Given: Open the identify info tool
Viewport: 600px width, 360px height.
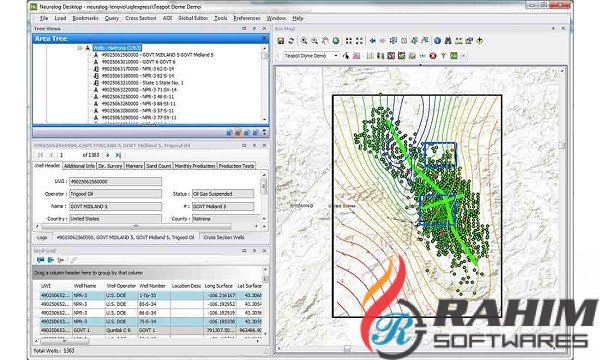Looking at the screenshot, I should pyautogui.click(x=437, y=41).
